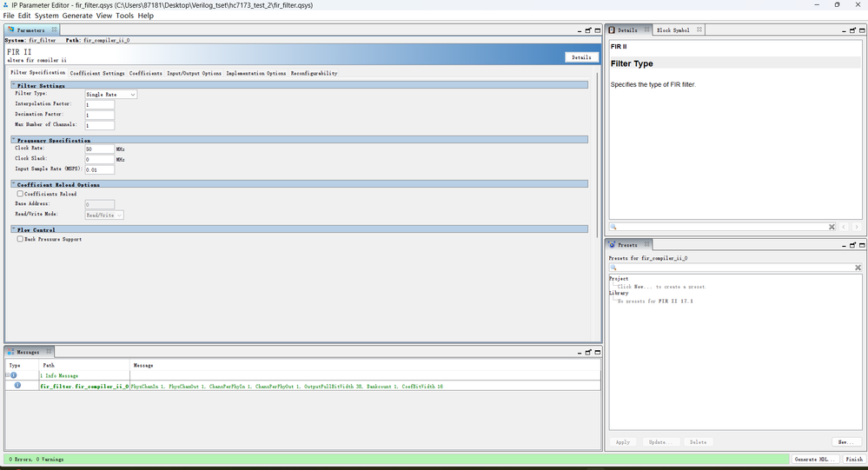Screen dimensions: 868x470
Task: Clear the Details panel search field
Action: pyautogui.click(x=832, y=227)
